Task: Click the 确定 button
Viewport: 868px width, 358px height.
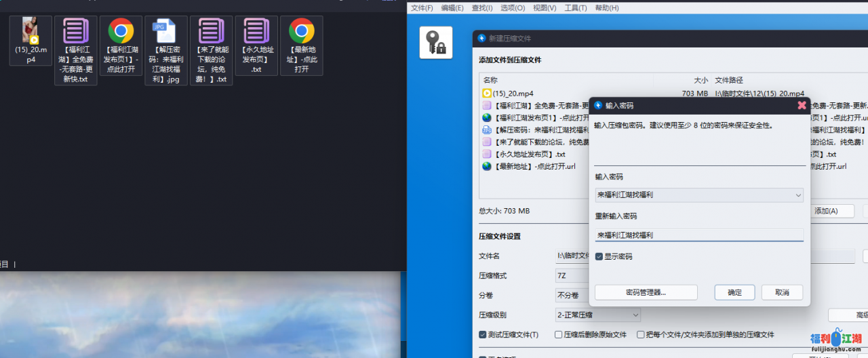Action: pyautogui.click(x=734, y=292)
